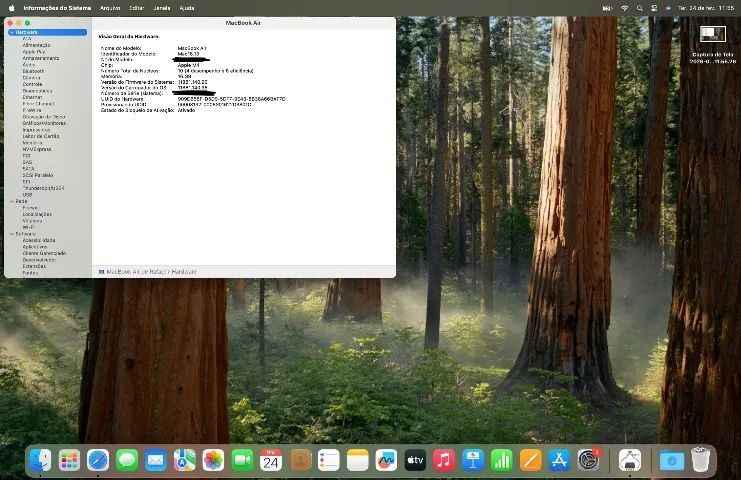
Task: Open the Downloads folder in dock
Action: click(x=672, y=460)
